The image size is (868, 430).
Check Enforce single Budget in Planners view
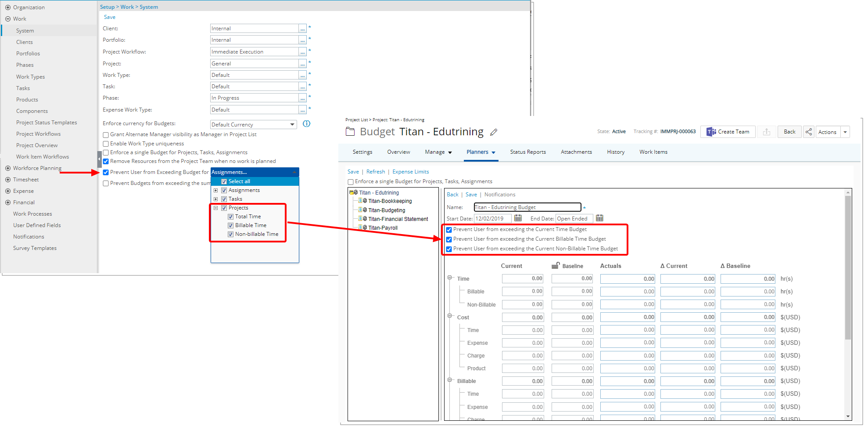coord(351,182)
